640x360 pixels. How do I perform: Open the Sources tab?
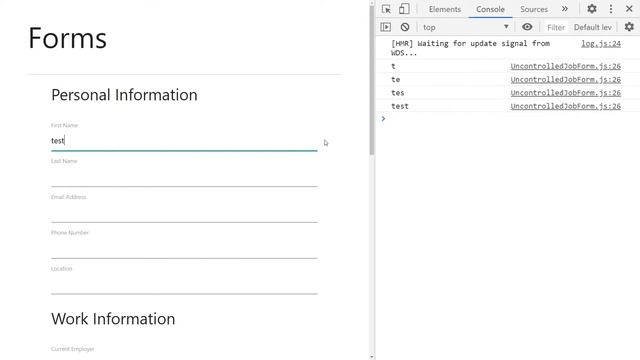pyautogui.click(x=533, y=9)
